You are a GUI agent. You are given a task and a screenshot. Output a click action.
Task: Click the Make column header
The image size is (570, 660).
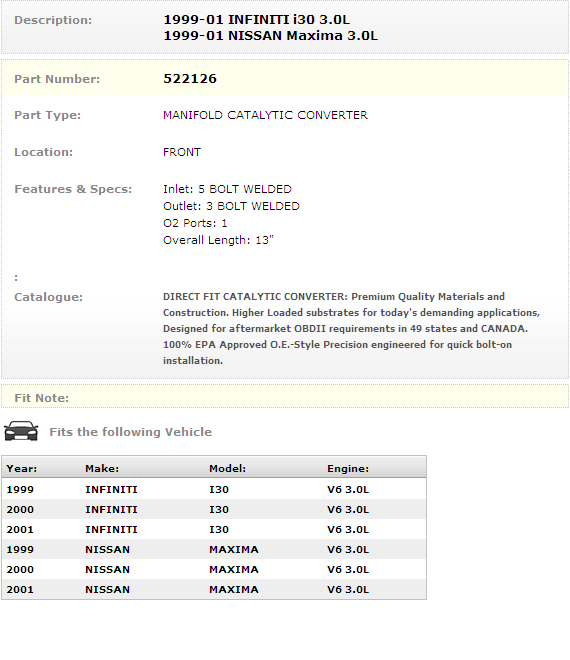pyautogui.click(x=102, y=469)
